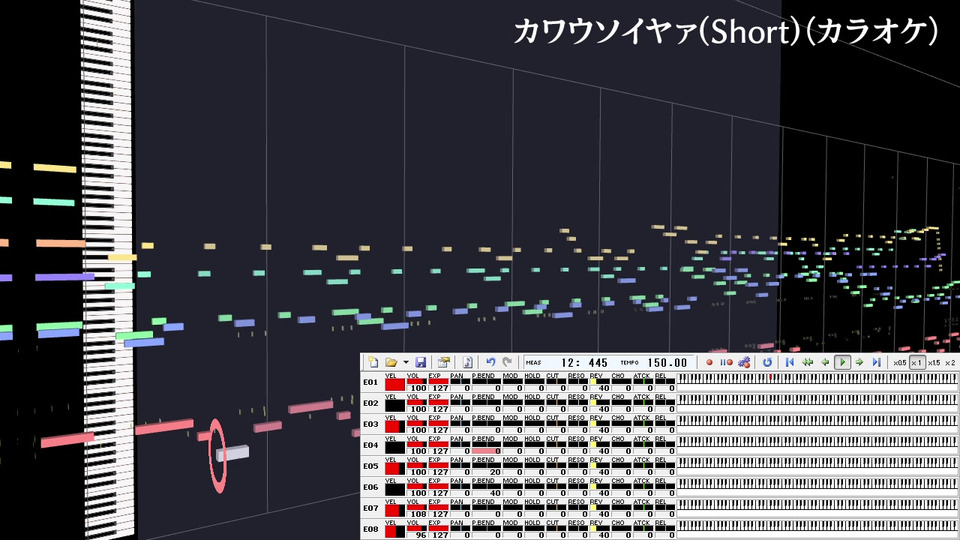Click the highlighted E04 P.BEND value field
This screenshot has width=960, height=540.
click(487, 451)
